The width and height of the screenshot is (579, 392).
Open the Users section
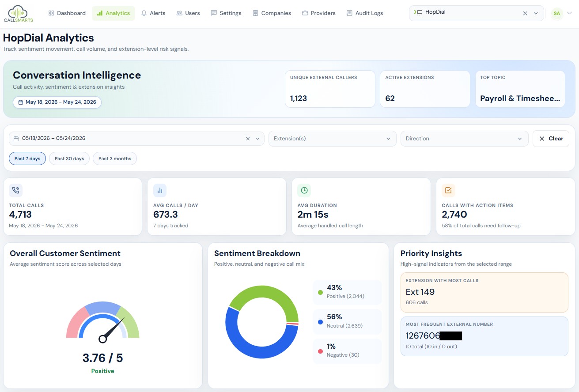[188, 13]
